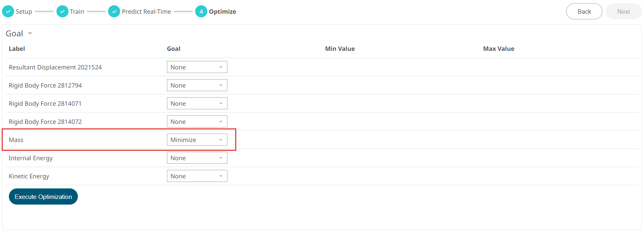Click the step 4 Optimize circle icon
This screenshot has height=232, width=644.
201,11
